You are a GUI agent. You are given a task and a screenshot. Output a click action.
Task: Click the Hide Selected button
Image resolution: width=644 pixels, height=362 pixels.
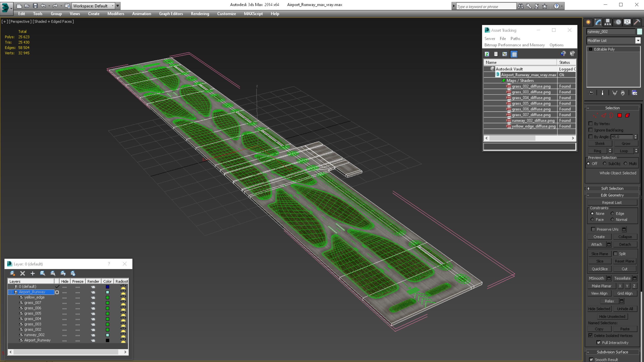(x=599, y=309)
